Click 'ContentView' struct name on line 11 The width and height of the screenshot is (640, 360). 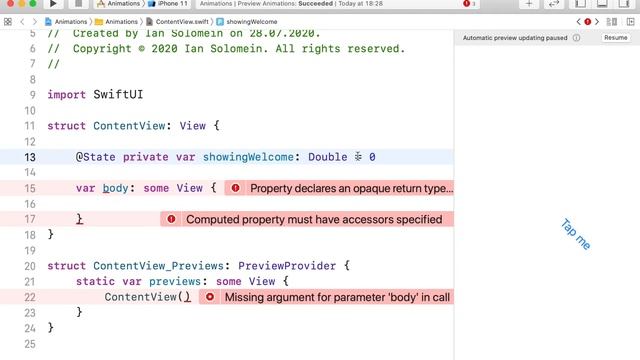(129, 126)
